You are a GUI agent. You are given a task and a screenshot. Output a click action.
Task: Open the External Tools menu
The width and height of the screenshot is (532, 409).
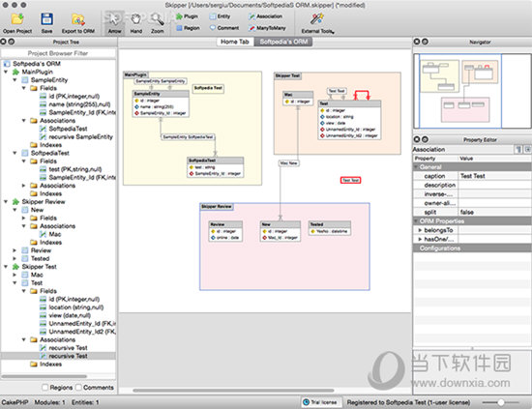point(317,23)
